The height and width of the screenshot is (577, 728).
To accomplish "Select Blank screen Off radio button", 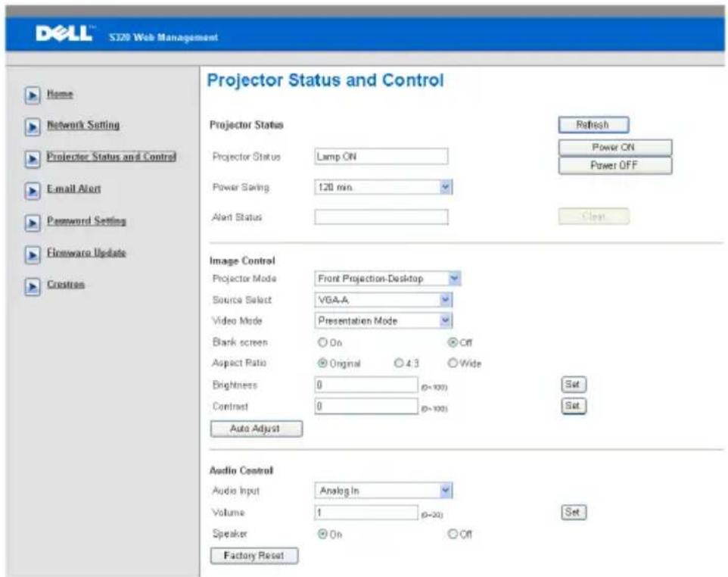I will pyautogui.click(x=453, y=342).
